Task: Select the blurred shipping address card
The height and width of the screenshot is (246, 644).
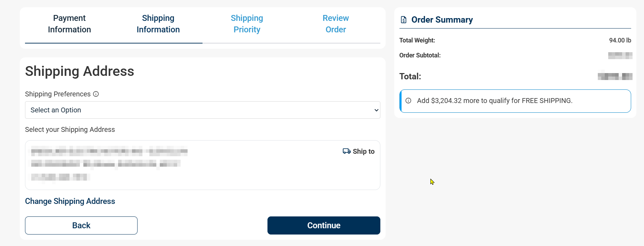Action: pos(203,165)
